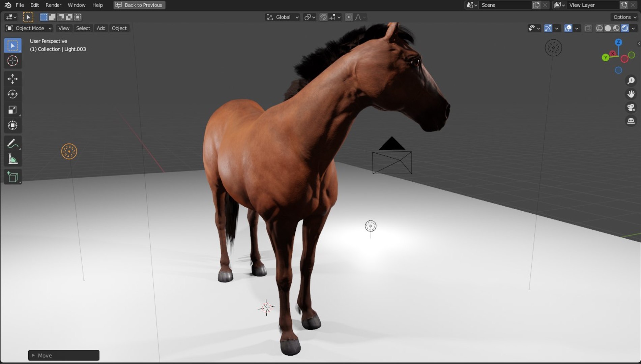
Task: Choose the Annotate pencil tool
Action: (x=12, y=144)
